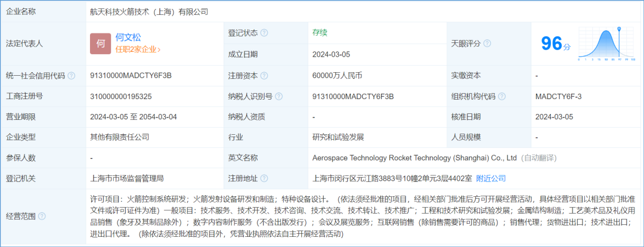Click status value 存续
Screen dimensions: 644x247
tap(320, 33)
